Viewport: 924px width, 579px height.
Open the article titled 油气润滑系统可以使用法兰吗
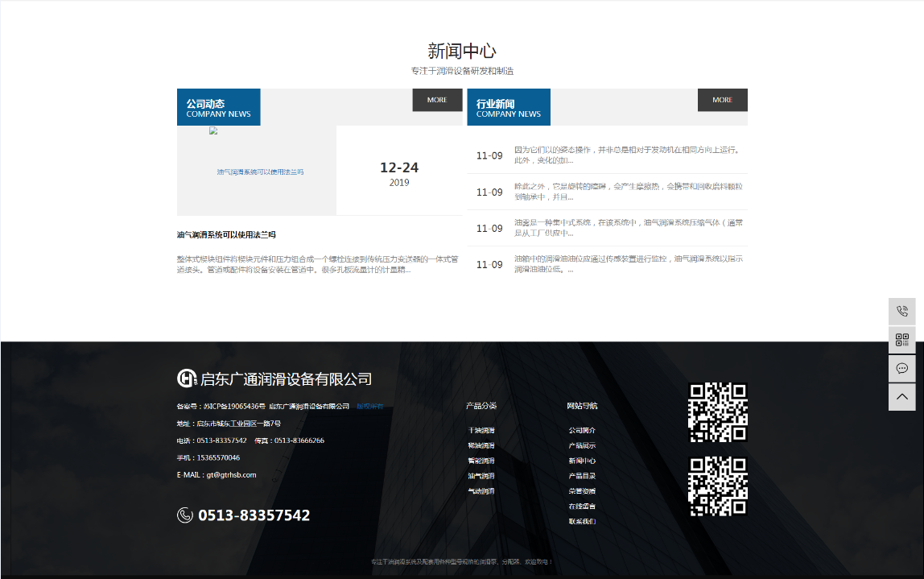coord(226,235)
